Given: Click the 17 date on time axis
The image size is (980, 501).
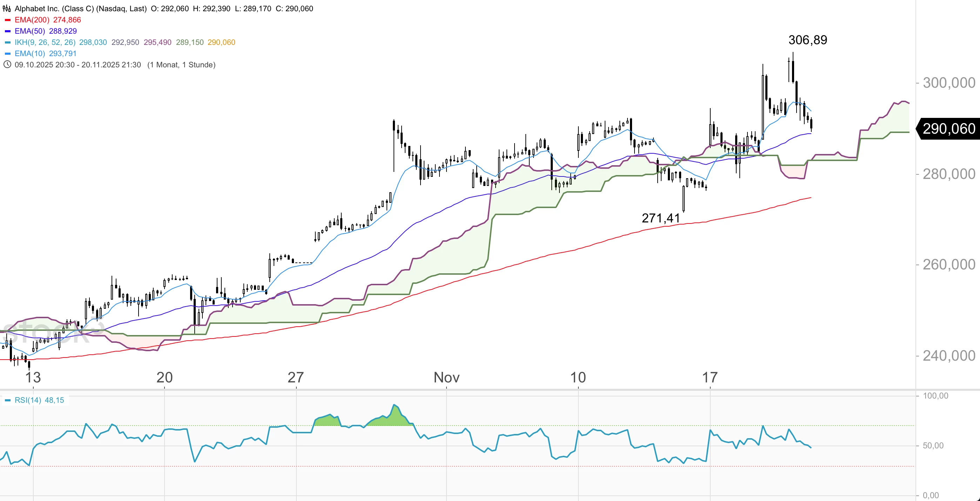Looking at the screenshot, I should (x=710, y=378).
